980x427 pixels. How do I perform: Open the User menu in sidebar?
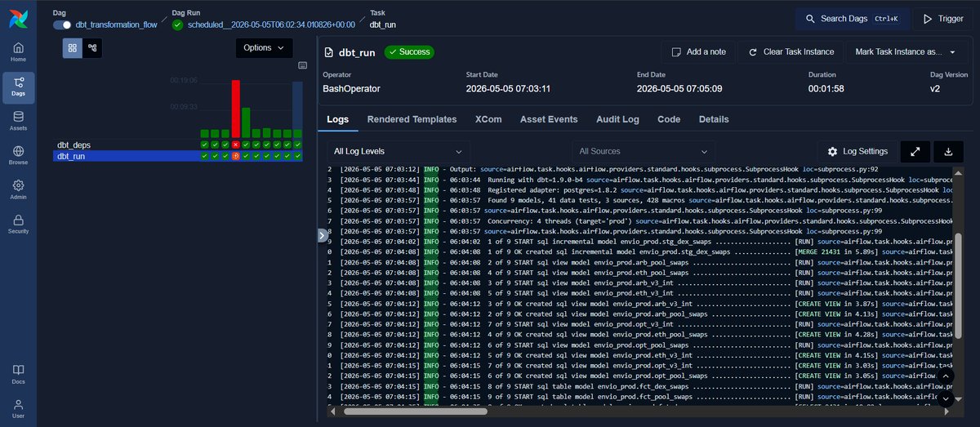(18, 408)
